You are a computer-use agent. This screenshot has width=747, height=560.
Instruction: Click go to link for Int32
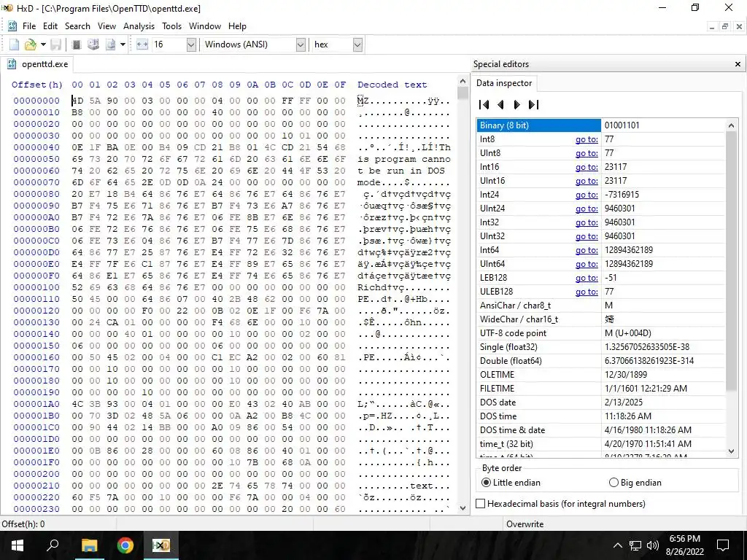[x=587, y=222]
